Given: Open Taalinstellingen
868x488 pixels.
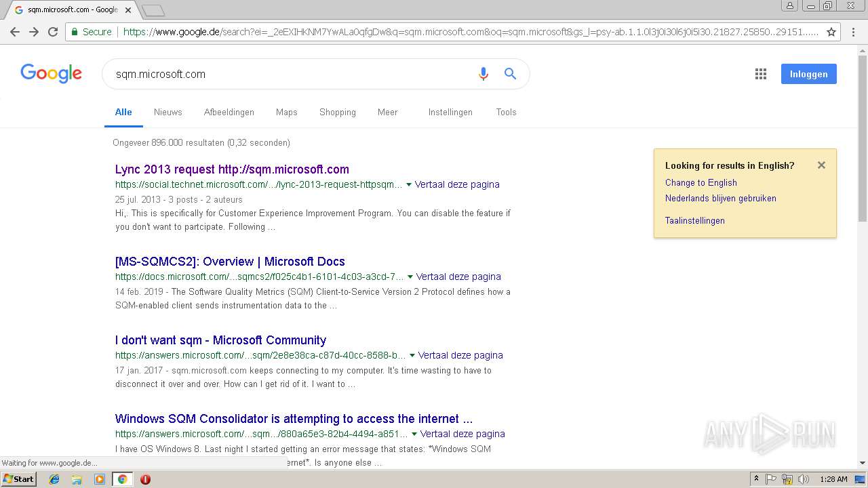Looking at the screenshot, I should click(694, 220).
